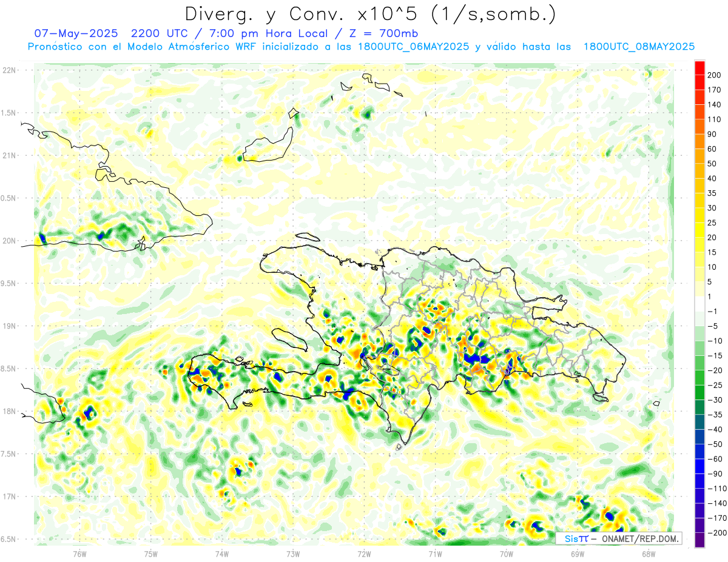Click the "19N" latitude label
728x562 pixels.
pos(9,326)
